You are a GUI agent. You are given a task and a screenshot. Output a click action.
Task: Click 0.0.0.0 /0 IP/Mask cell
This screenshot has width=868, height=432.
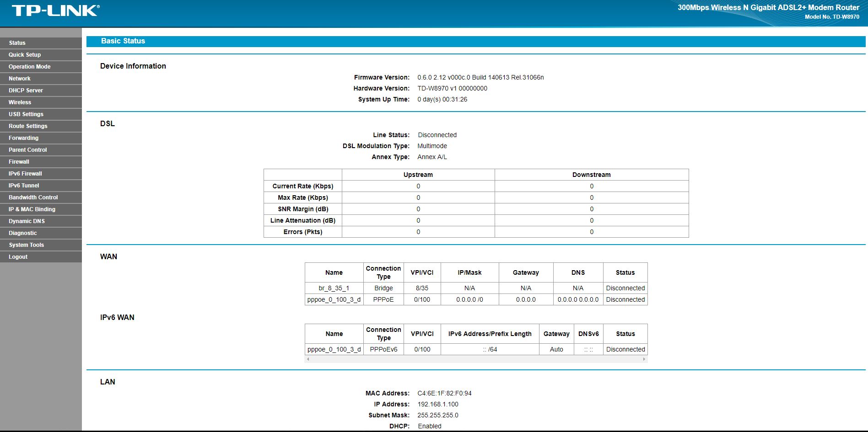(x=469, y=299)
